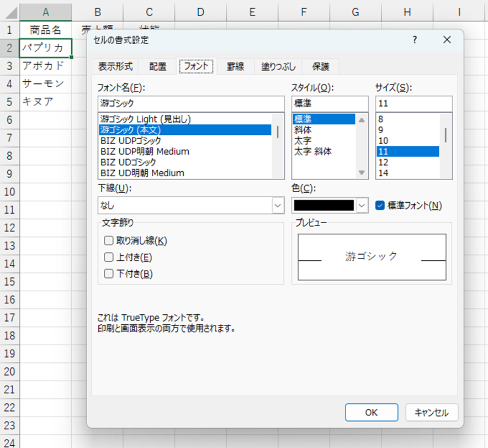Screen dimensions: 488x448
Task: Close the セルの書式設定 dialog
Action: (x=447, y=40)
